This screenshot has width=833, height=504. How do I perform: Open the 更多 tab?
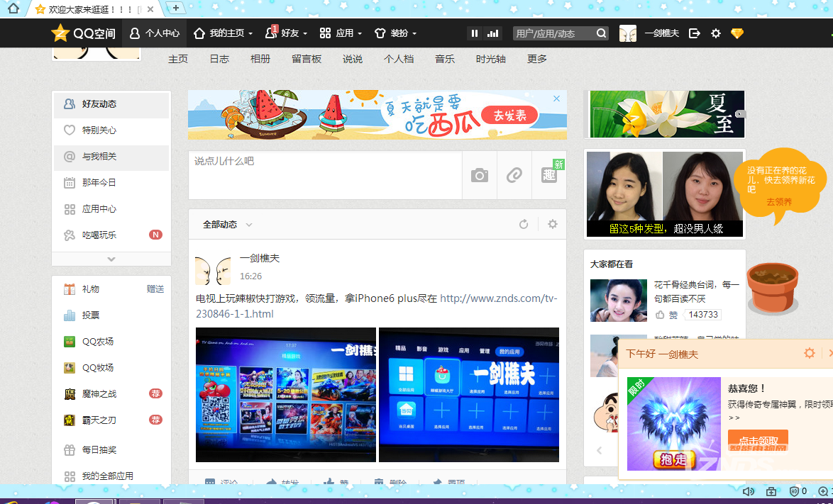pyautogui.click(x=537, y=59)
